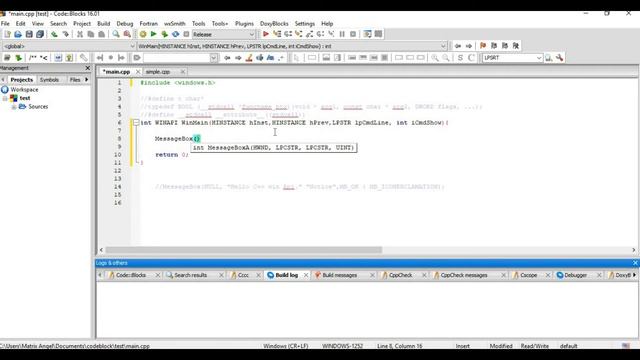The width and height of the screenshot is (640, 360).
Task: Click the jump forward arrow beside the flag
Action: pyautogui.click(x=469, y=46)
